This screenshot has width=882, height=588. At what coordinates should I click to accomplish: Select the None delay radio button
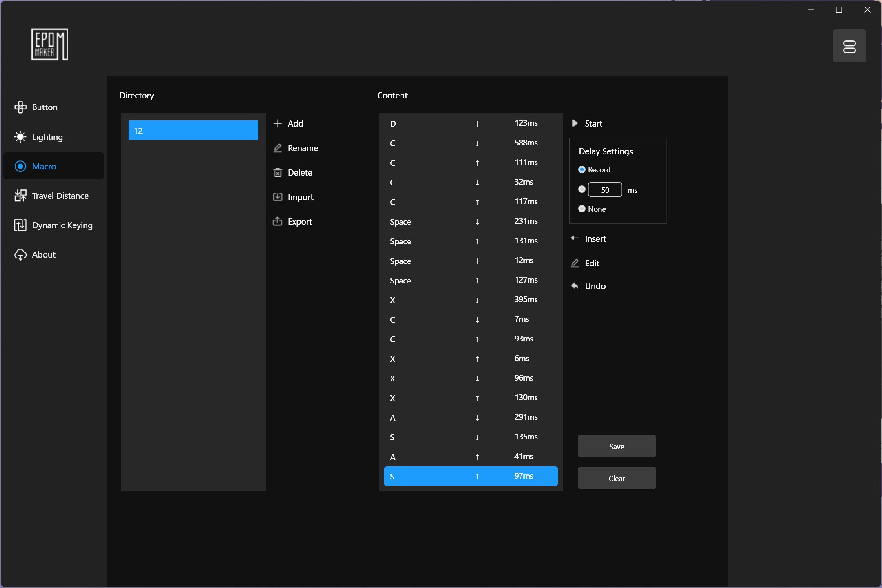pyautogui.click(x=582, y=209)
